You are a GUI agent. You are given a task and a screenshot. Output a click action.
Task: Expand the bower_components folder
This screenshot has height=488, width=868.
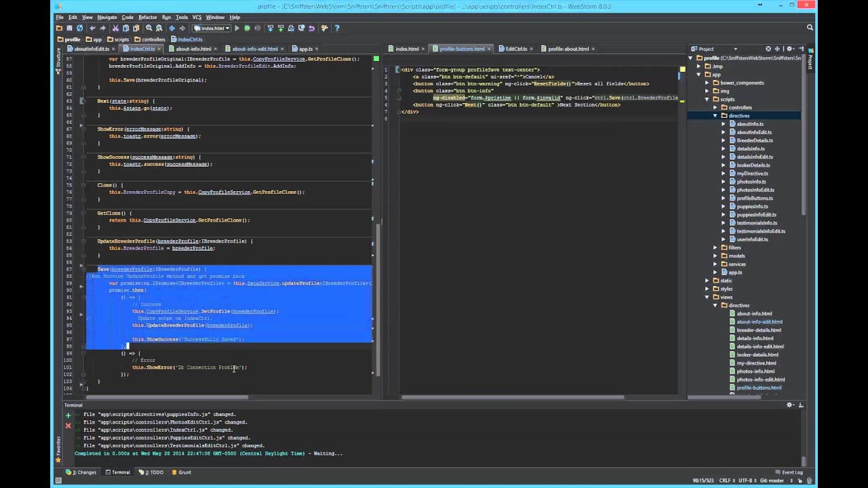click(x=707, y=83)
